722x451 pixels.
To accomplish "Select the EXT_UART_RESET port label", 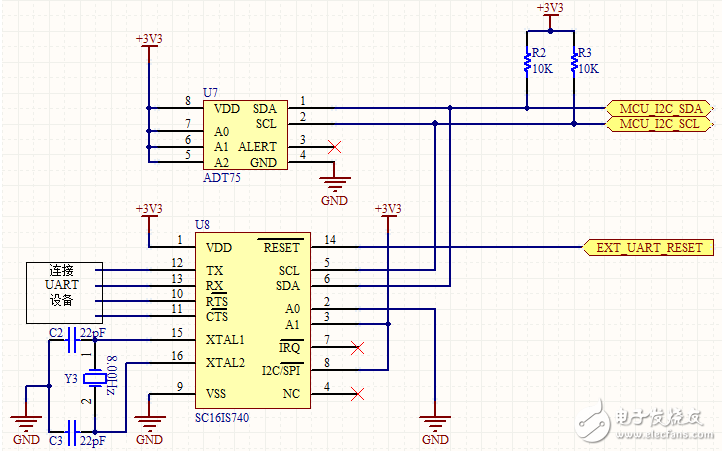I will [x=648, y=247].
